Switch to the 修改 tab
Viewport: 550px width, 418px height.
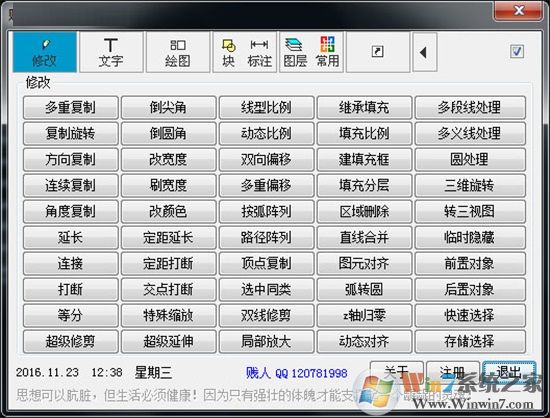pos(45,52)
